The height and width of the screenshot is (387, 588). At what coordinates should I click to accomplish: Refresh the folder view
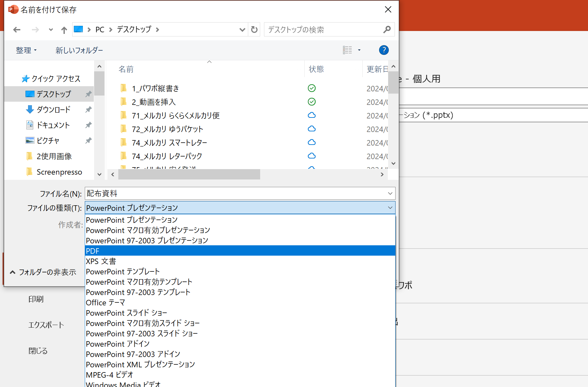point(254,29)
